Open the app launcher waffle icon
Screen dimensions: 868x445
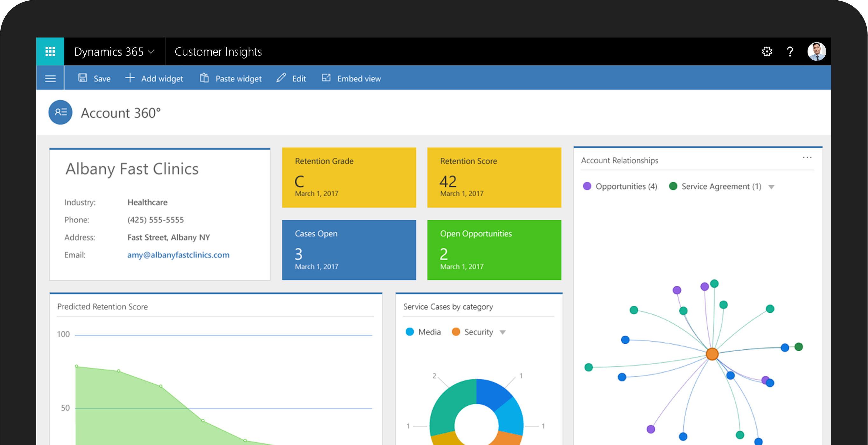pos(50,51)
